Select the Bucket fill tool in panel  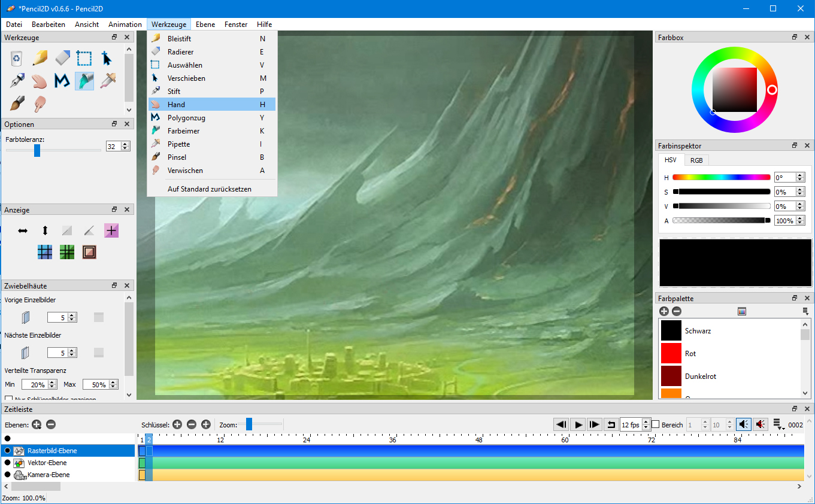click(84, 81)
